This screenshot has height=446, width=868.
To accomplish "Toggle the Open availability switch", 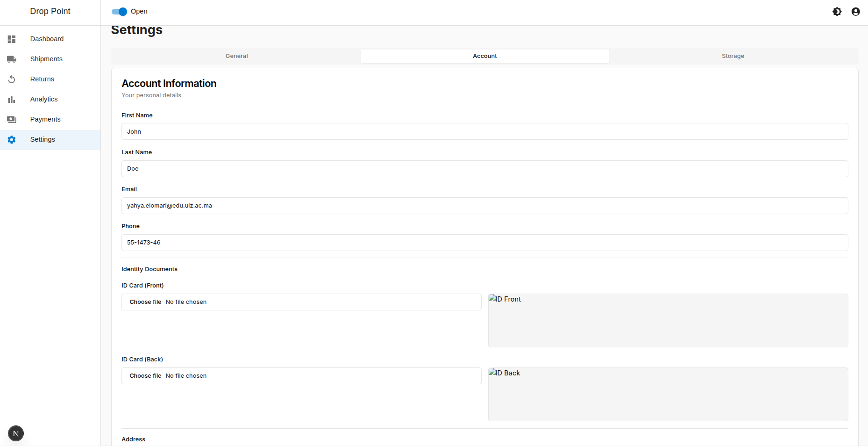I will [x=119, y=12].
